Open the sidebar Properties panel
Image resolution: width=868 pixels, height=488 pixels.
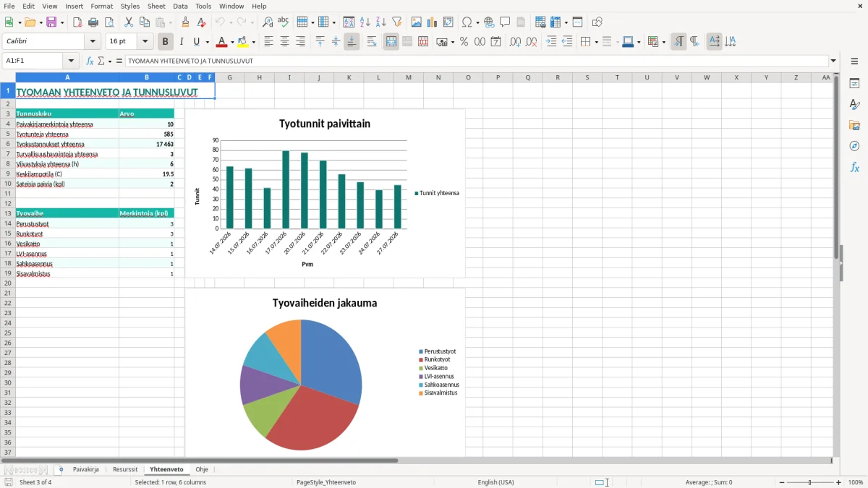[854, 84]
